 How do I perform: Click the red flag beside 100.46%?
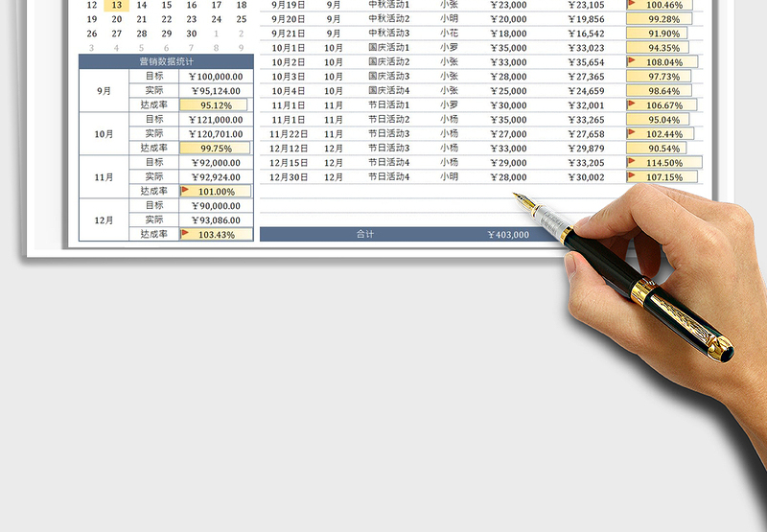pyautogui.click(x=632, y=5)
